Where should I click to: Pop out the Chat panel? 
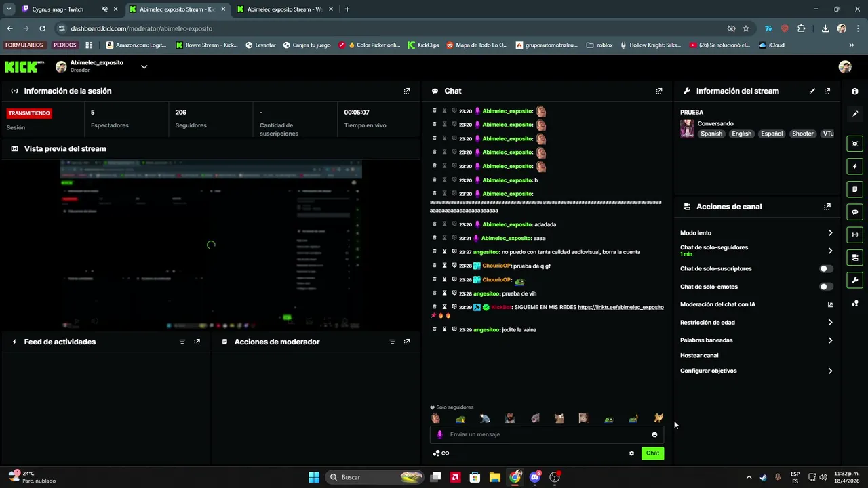coord(659,91)
